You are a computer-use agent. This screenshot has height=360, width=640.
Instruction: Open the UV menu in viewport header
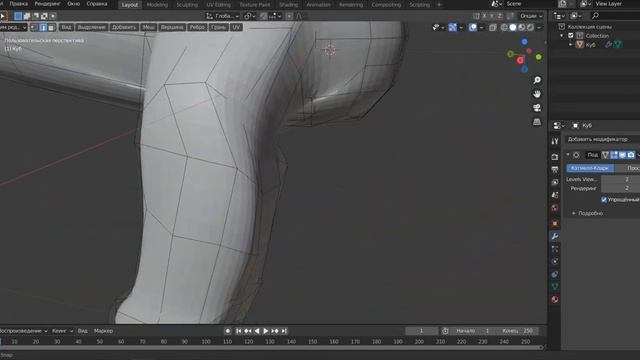[236, 27]
